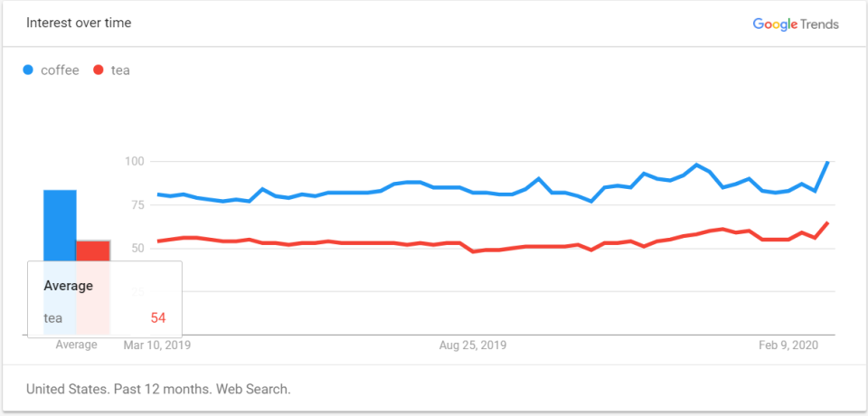This screenshot has height=416, width=868.
Task: Click the coffee line's peak at far right
Action: [827, 162]
